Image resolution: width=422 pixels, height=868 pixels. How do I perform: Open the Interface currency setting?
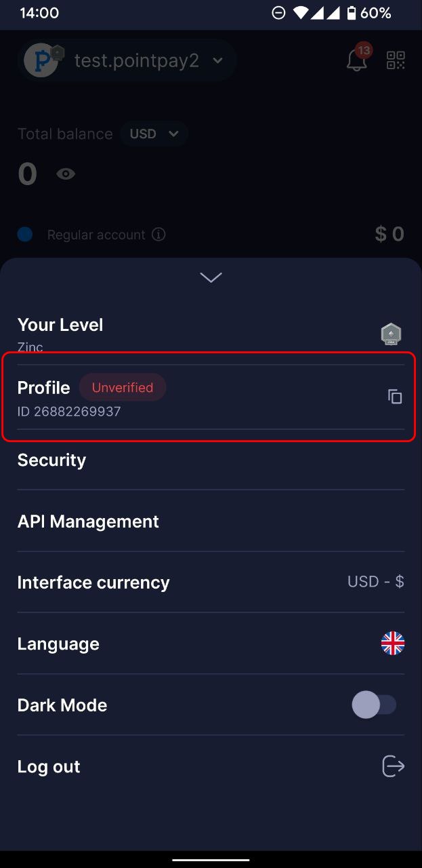click(93, 582)
